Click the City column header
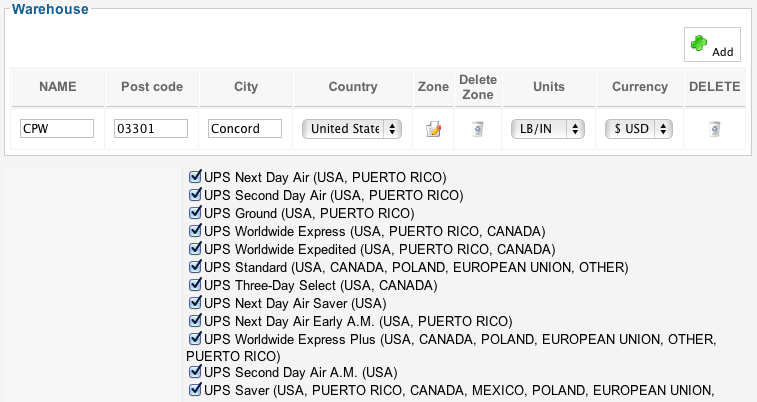Image resolution: width=757 pixels, height=402 pixels. (246, 87)
